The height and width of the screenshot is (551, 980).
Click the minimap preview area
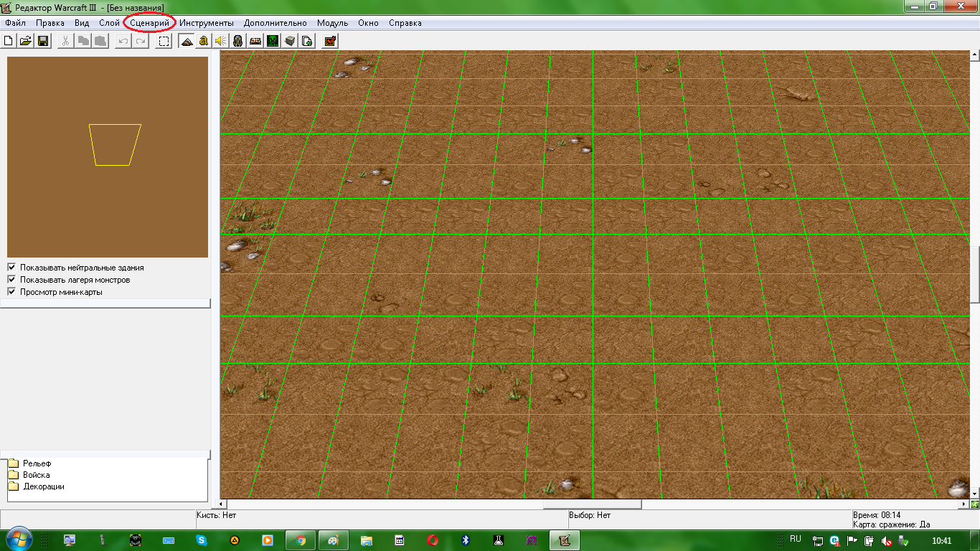click(108, 157)
